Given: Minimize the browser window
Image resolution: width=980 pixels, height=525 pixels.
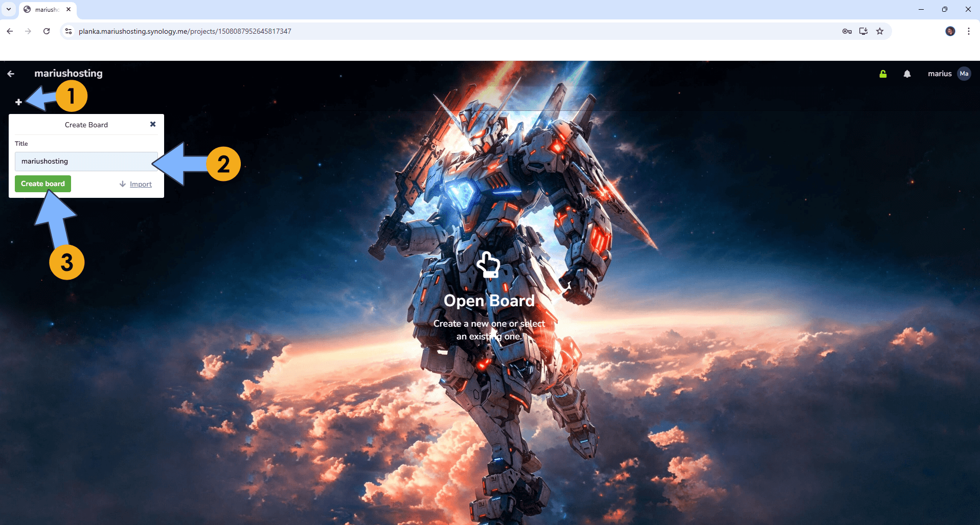Looking at the screenshot, I should tap(921, 9).
